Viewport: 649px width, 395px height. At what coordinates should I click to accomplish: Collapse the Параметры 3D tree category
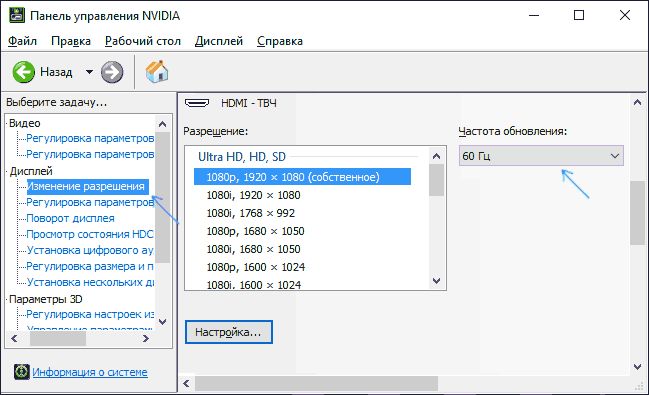(46, 299)
